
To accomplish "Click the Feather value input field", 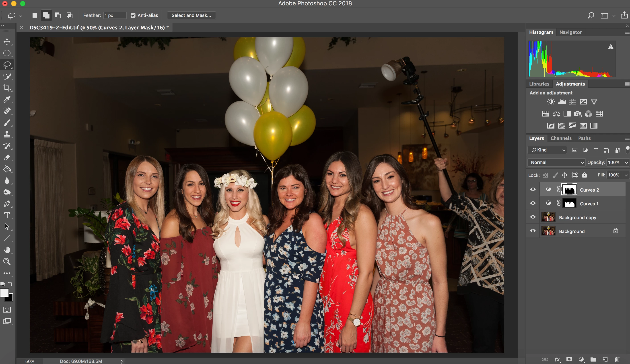I will 115,16.
